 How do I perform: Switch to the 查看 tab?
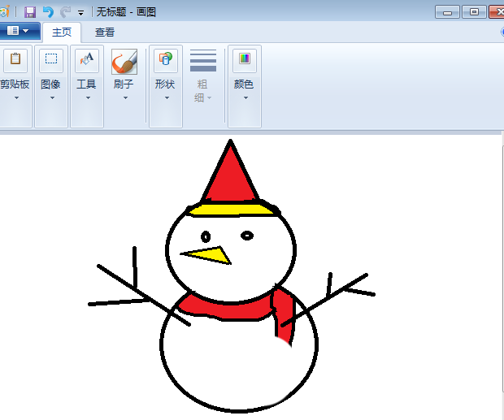click(x=105, y=32)
